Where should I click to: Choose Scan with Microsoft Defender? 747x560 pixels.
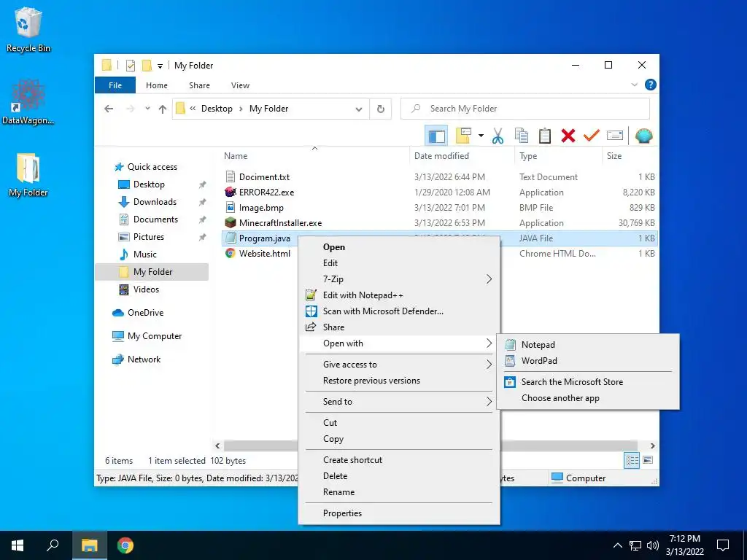coord(399,311)
